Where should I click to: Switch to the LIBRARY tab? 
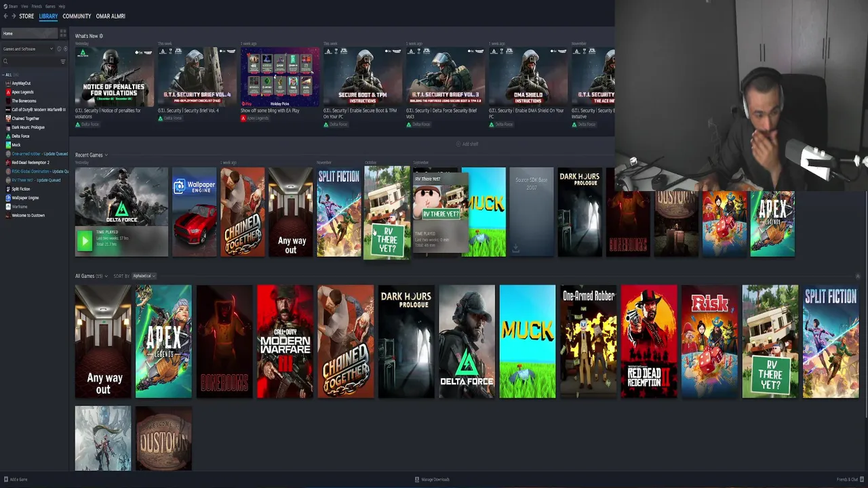(48, 16)
